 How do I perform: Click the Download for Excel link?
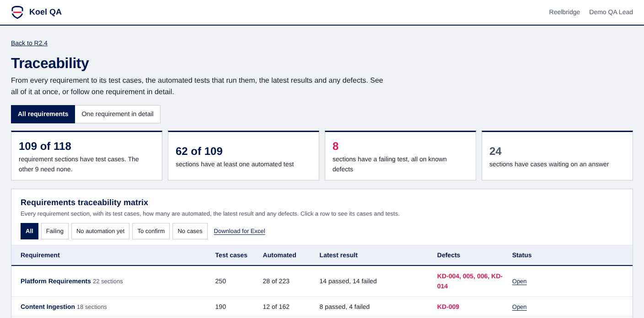point(239,231)
